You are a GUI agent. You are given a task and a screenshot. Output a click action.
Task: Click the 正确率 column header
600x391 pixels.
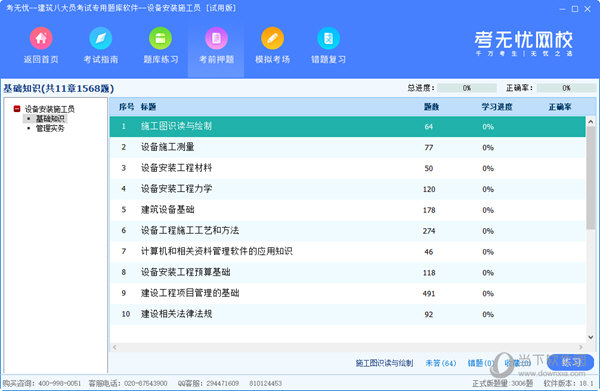(560, 107)
